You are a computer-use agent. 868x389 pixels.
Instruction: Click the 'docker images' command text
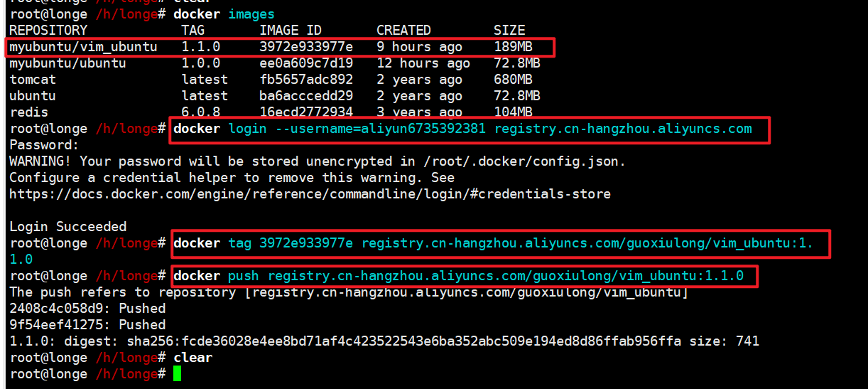[x=224, y=14]
